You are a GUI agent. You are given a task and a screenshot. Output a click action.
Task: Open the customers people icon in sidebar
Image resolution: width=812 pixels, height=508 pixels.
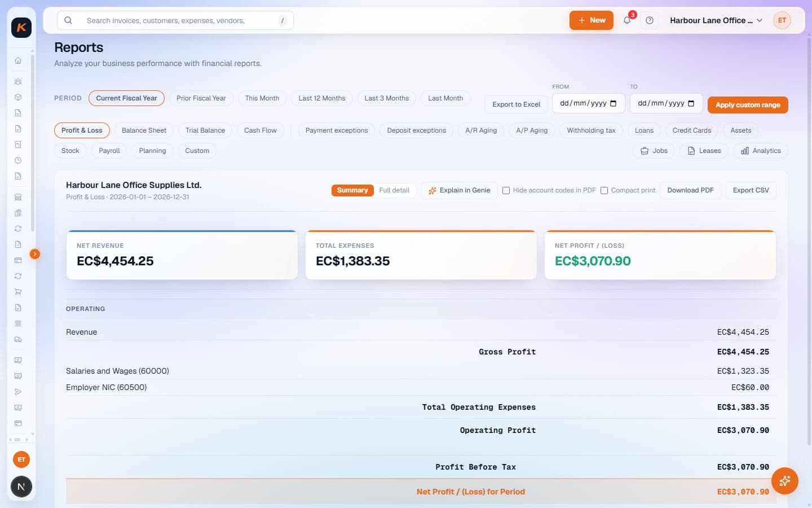click(18, 81)
